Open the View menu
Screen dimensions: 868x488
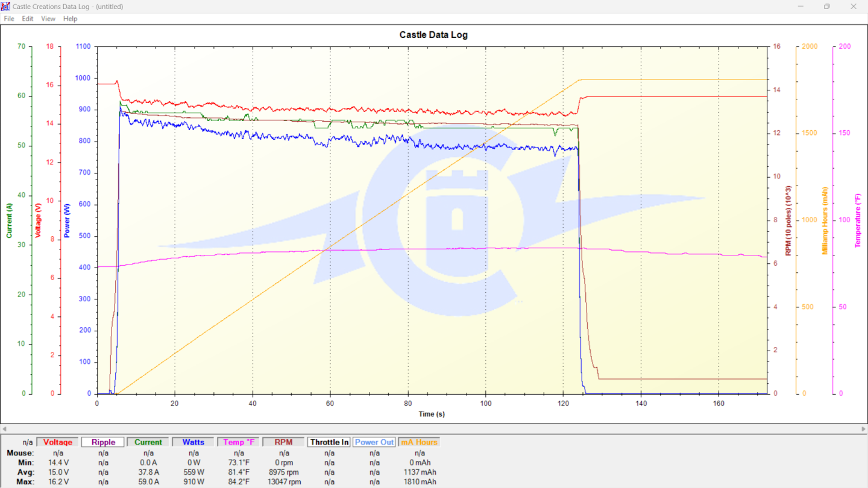point(48,19)
